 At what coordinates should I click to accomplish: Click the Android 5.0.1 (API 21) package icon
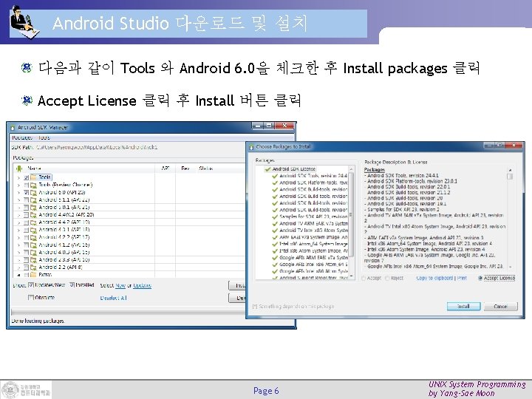[33, 208]
